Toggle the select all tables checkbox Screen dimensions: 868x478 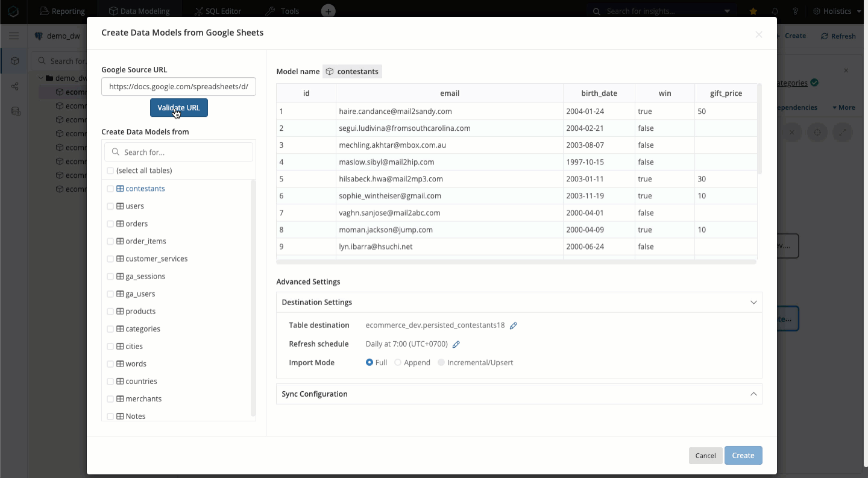[110, 171]
